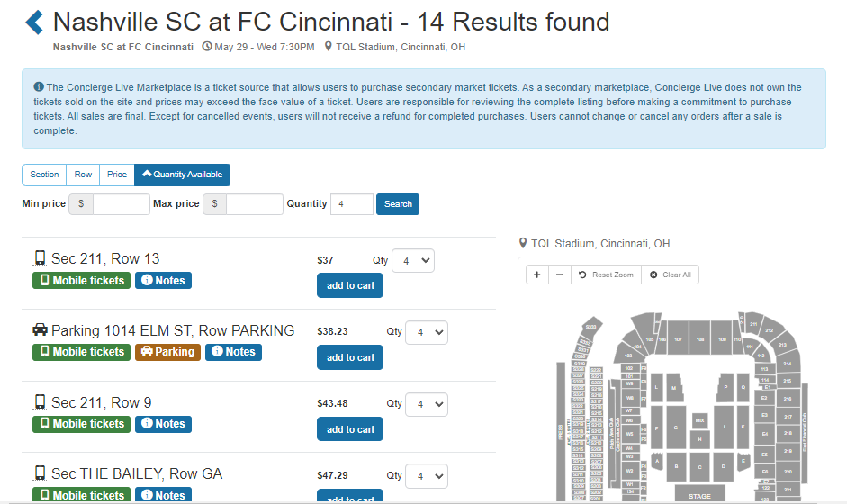Zoom in on the stadium map
This screenshot has width=847, height=504.
pyautogui.click(x=537, y=274)
